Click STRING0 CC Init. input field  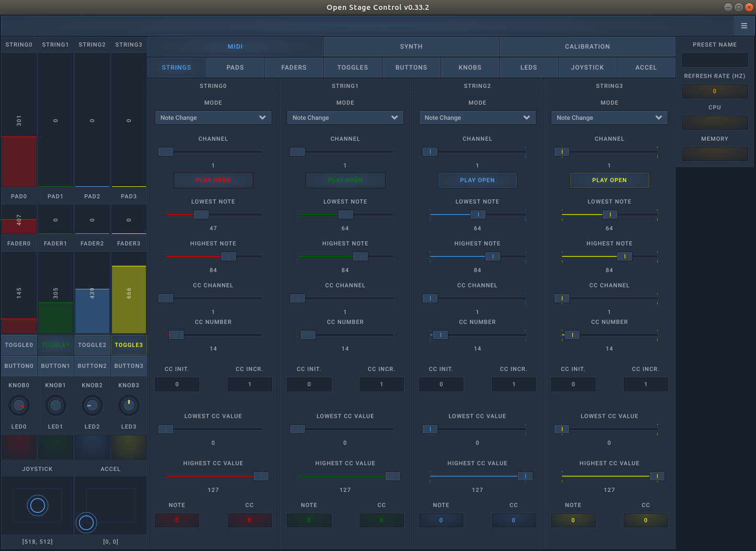point(177,384)
